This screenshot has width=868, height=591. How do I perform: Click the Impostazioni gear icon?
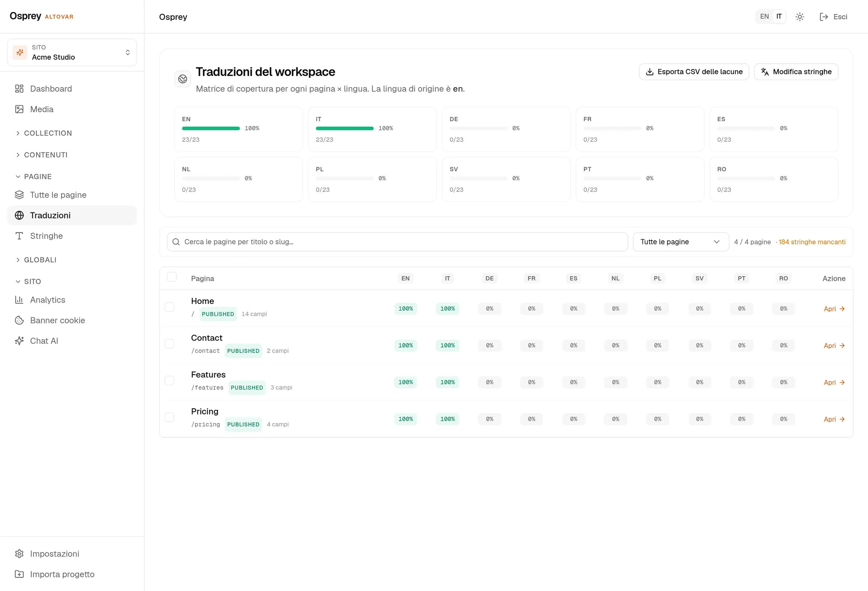tap(19, 554)
